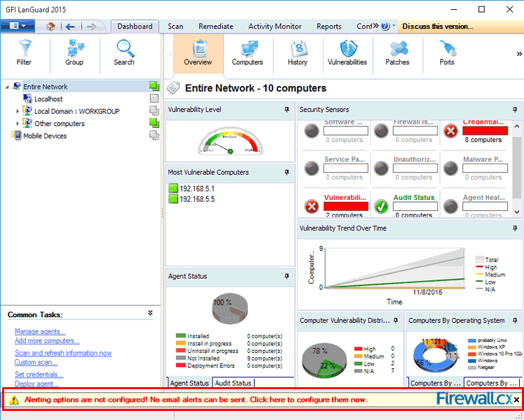This screenshot has height=420, width=524.
Task: Expand the Other computers node
Action: pos(17,124)
